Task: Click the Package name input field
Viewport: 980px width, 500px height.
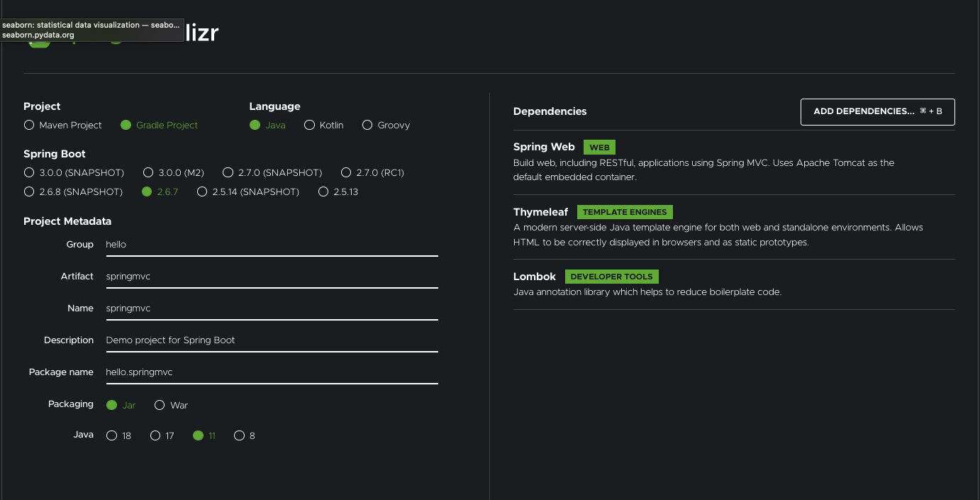Action: [272, 372]
